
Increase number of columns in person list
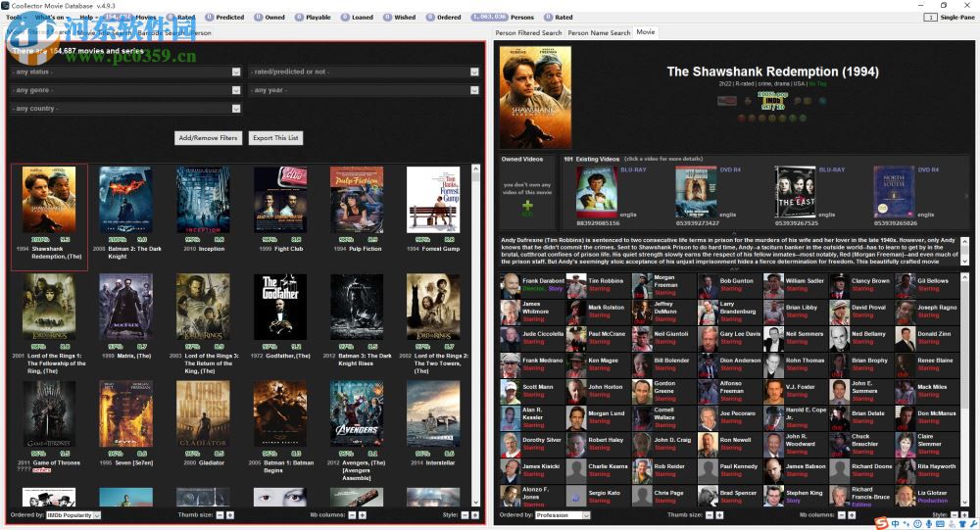pos(852,515)
